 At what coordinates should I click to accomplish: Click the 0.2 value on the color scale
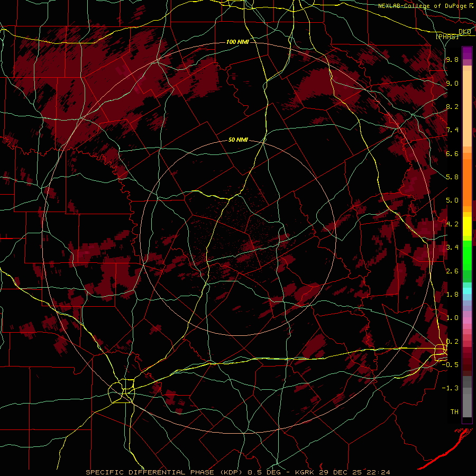click(452, 342)
